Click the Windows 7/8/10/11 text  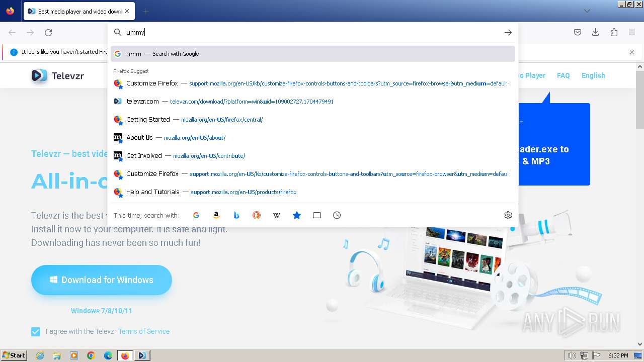(x=102, y=311)
